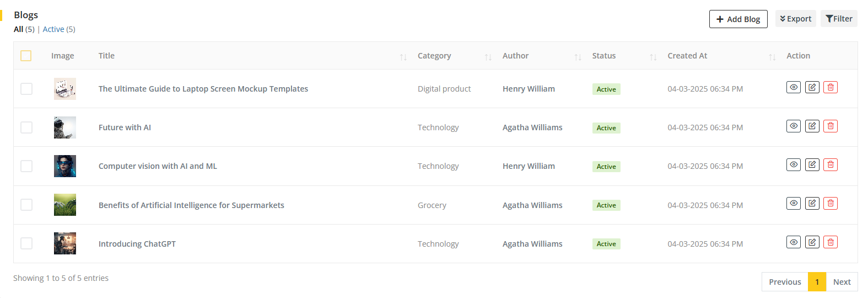View the Future with AI blog
Viewport: 868px width, 298px height.
793,126
